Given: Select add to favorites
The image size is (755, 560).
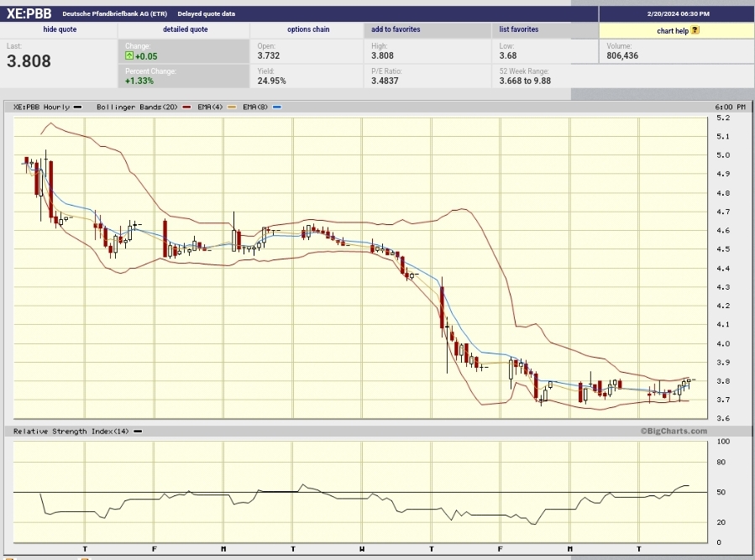Looking at the screenshot, I should (x=396, y=29).
